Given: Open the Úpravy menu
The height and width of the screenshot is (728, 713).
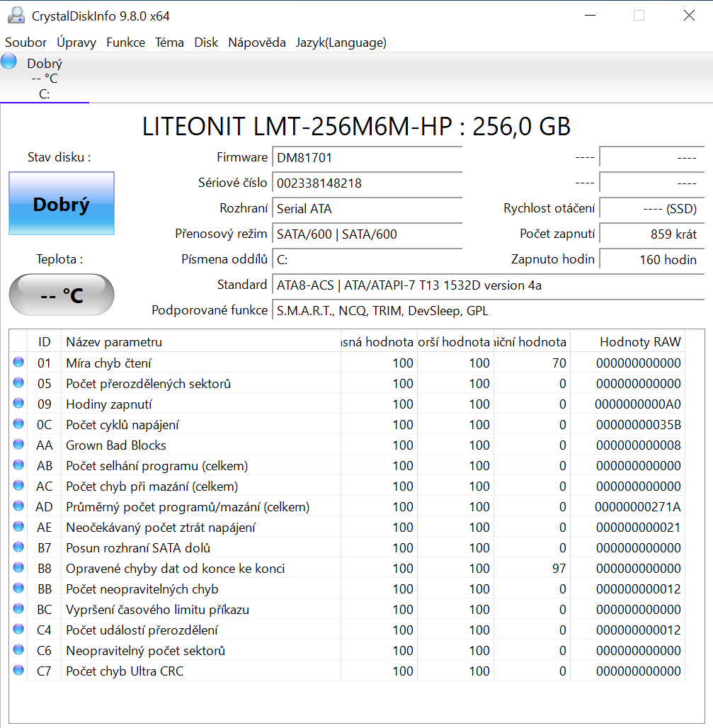Looking at the screenshot, I should pyautogui.click(x=76, y=42).
